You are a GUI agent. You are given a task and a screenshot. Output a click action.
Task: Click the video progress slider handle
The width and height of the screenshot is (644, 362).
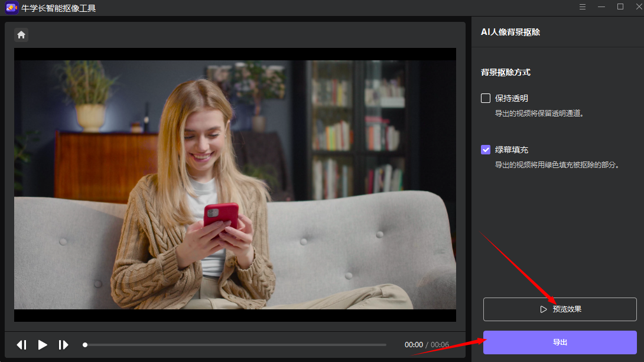click(85, 345)
